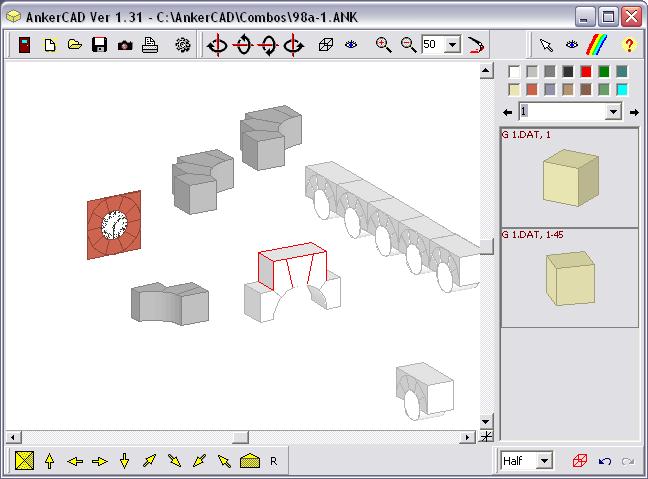Click the eye icon next to the zoom tools
This screenshot has width=648, height=479.
click(x=351, y=44)
